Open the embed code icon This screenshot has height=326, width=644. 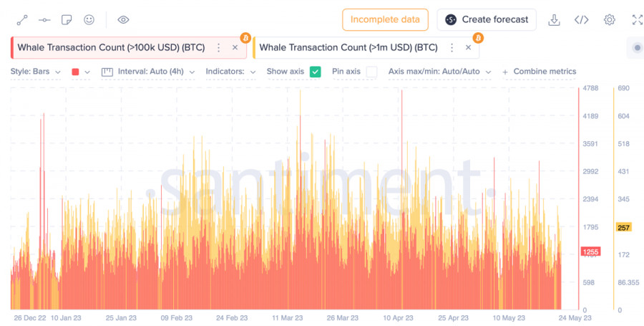581,20
